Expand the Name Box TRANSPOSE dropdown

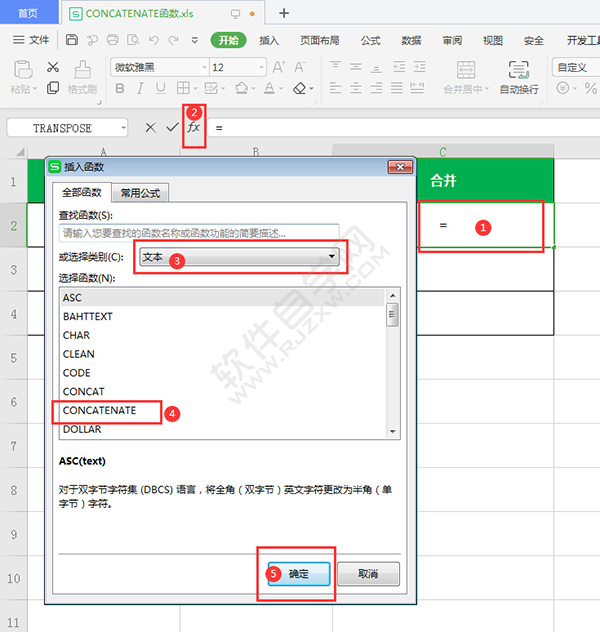click(x=123, y=128)
